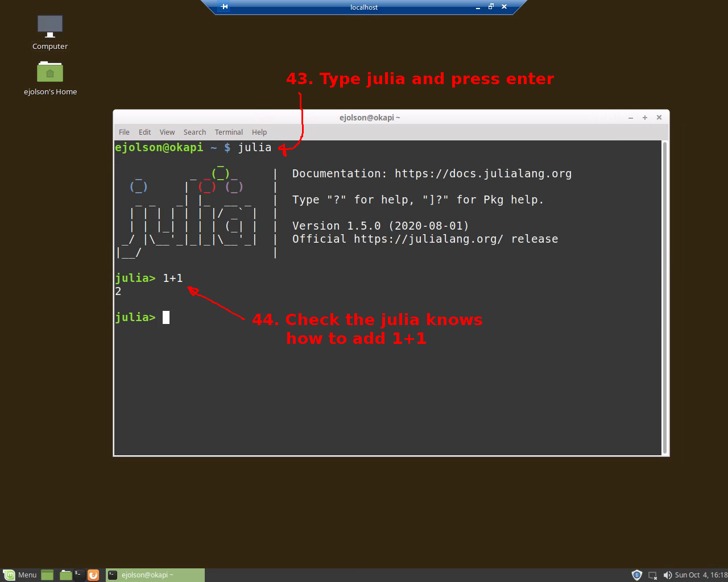Launch Firefox from the taskbar

tap(93, 575)
